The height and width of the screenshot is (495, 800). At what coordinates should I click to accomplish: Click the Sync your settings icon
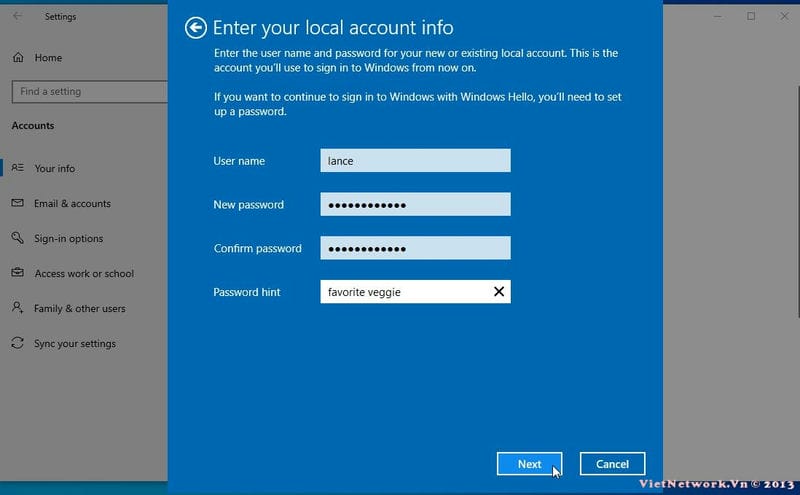coord(17,343)
